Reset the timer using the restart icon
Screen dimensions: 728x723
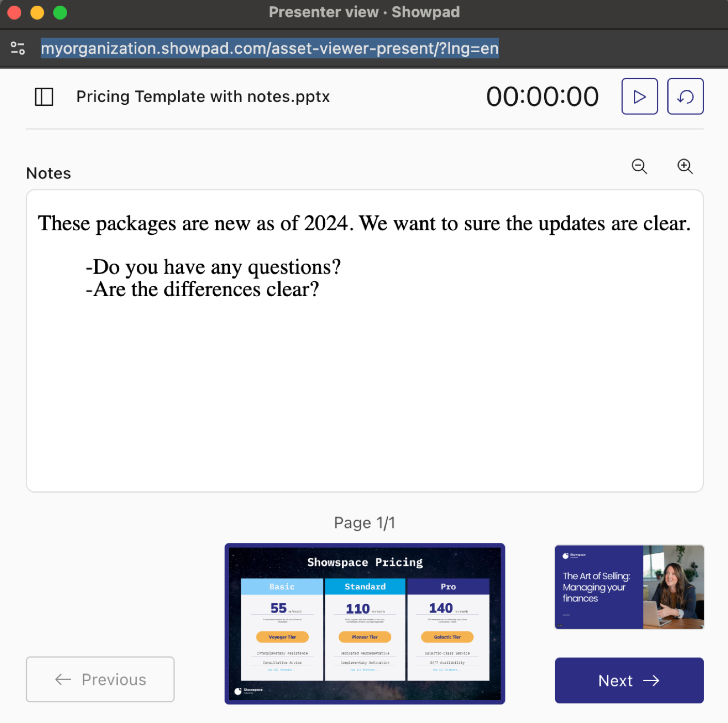pos(685,96)
